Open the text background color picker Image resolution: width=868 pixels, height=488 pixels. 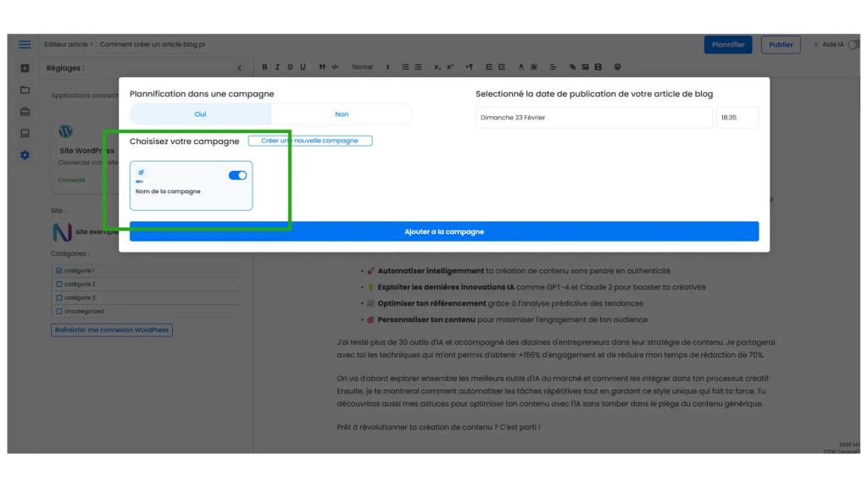click(534, 67)
